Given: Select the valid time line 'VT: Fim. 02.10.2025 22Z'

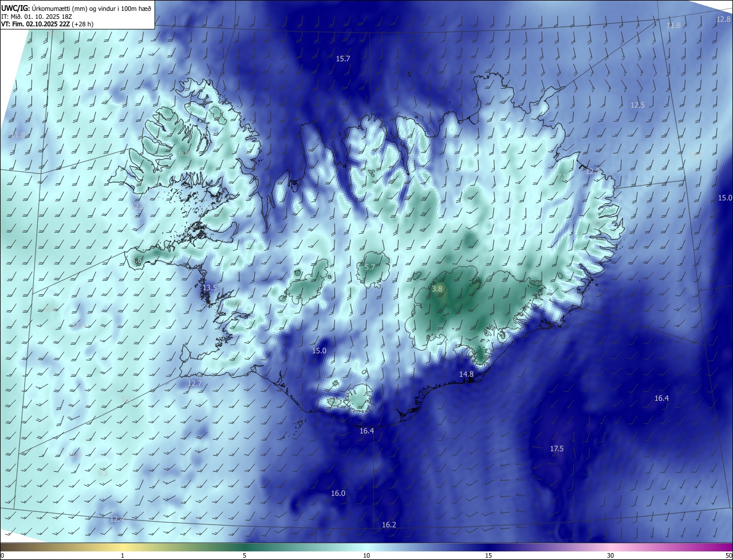Looking at the screenshot, I should point(36,24).
